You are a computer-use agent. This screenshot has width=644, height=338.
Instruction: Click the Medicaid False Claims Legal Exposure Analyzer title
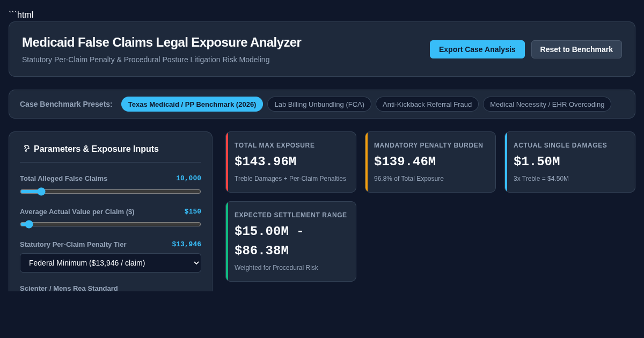(162, 42)
